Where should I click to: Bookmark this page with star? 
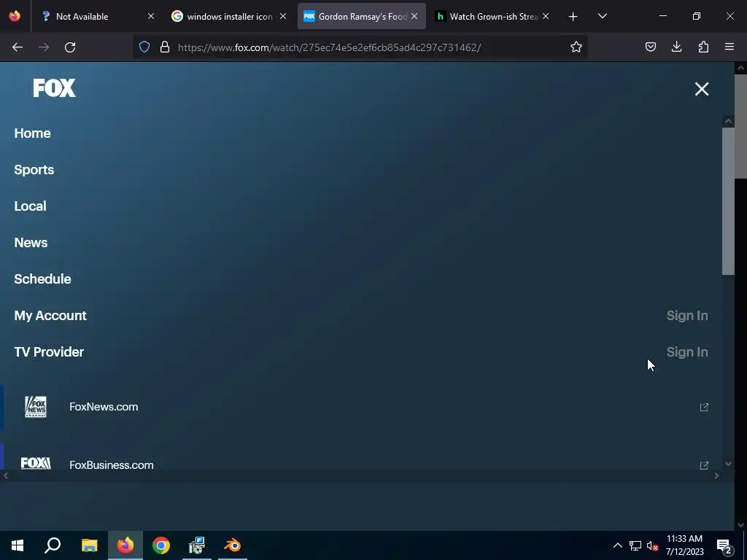576,47
